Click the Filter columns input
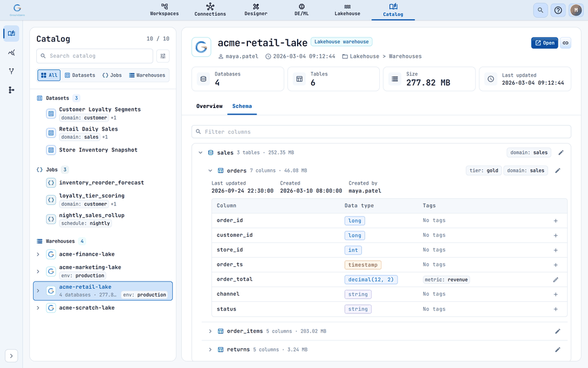The image size is (588, 368). tap(381, 132)
